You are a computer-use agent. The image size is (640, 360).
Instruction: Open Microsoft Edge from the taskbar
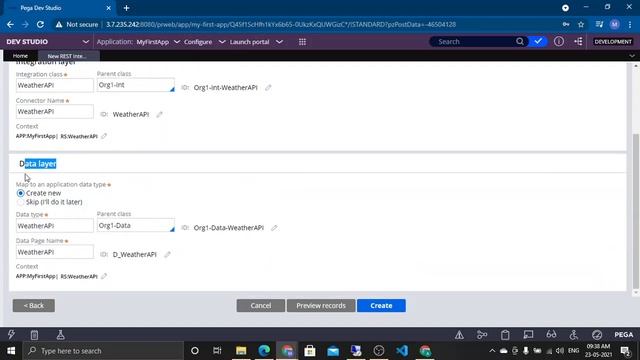pyautogui.click(x=264, y=351)
